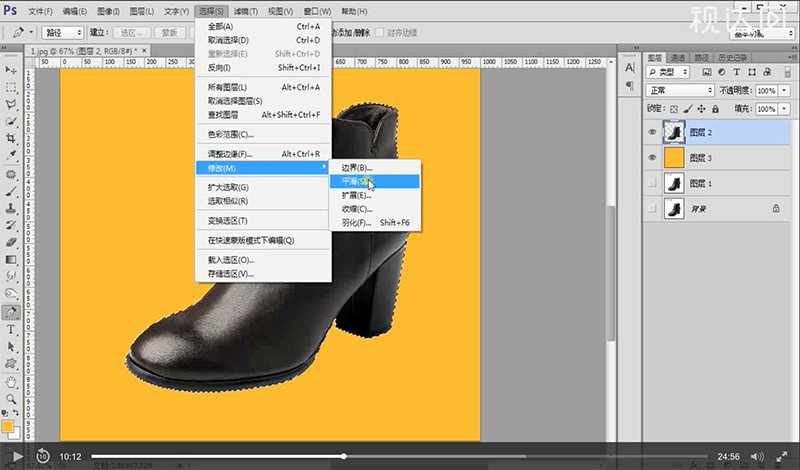Choose 平滑(S) in the 修改 submenu
The width and height of the screenshot is (800, 470).
click(x=374, y=181)
